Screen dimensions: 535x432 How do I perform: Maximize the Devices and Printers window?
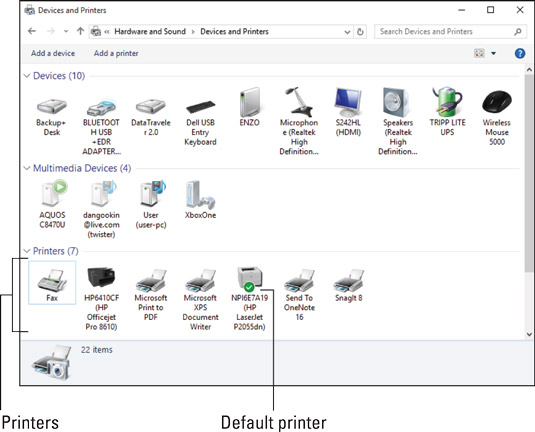pyautogui.click(x=490, y=10)
